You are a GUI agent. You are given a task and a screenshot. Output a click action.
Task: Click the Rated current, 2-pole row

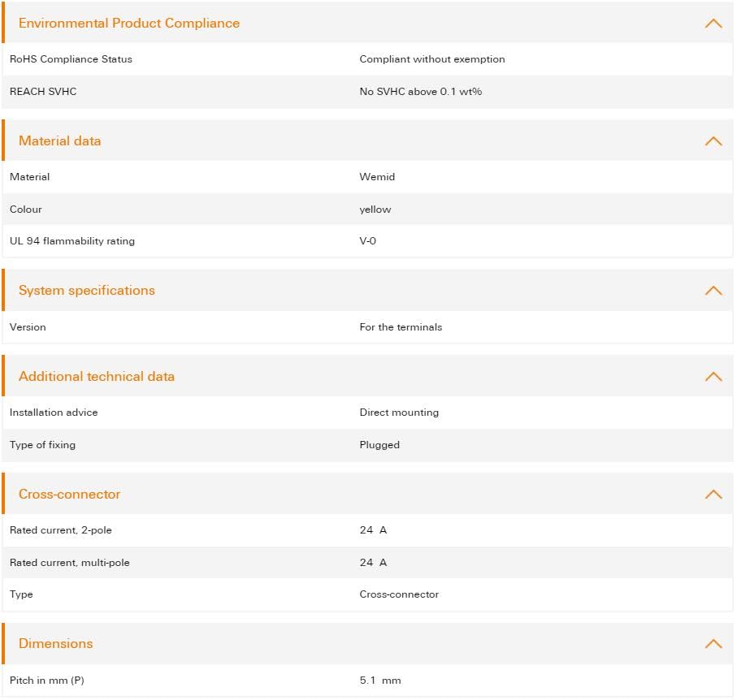click(x=367, y=530)
